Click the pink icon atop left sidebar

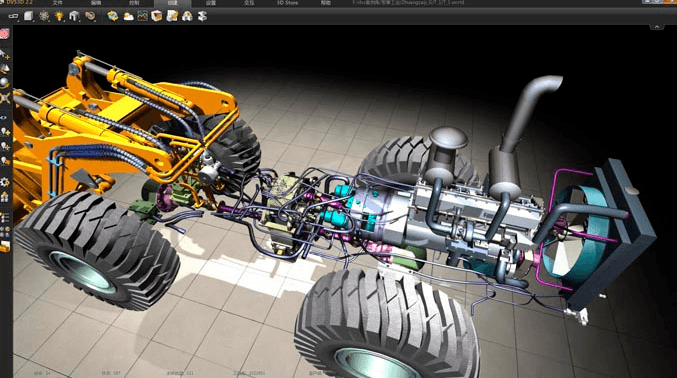coord(4,34)
